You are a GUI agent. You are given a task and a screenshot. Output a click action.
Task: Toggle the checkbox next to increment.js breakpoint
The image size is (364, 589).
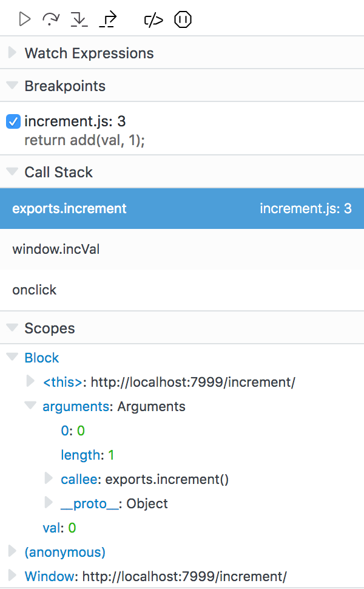coord(13,121)
